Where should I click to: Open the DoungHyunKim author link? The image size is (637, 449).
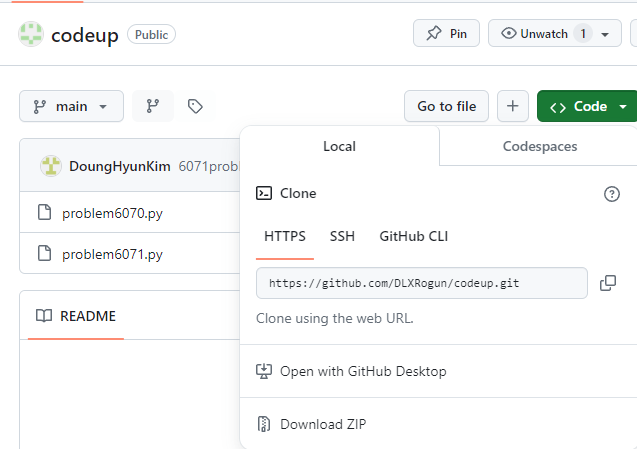click(x=119, y=166)
